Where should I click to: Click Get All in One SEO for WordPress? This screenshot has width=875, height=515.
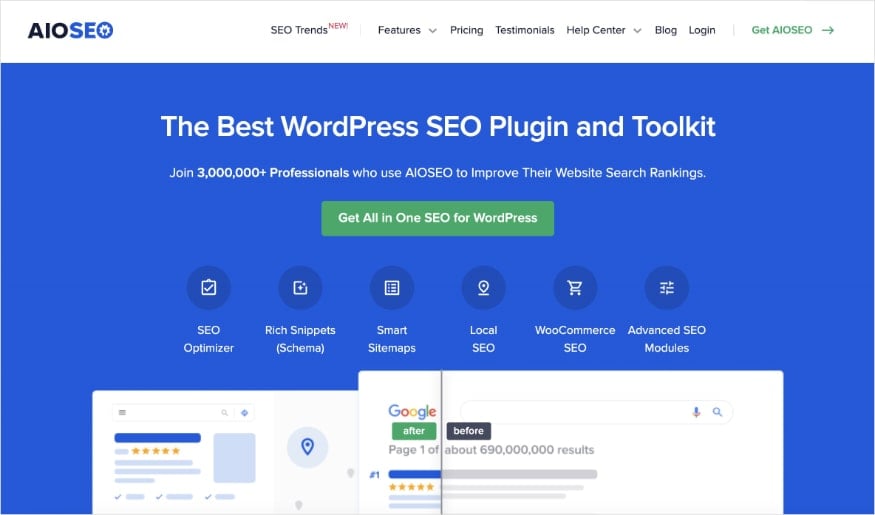(438, 218)
